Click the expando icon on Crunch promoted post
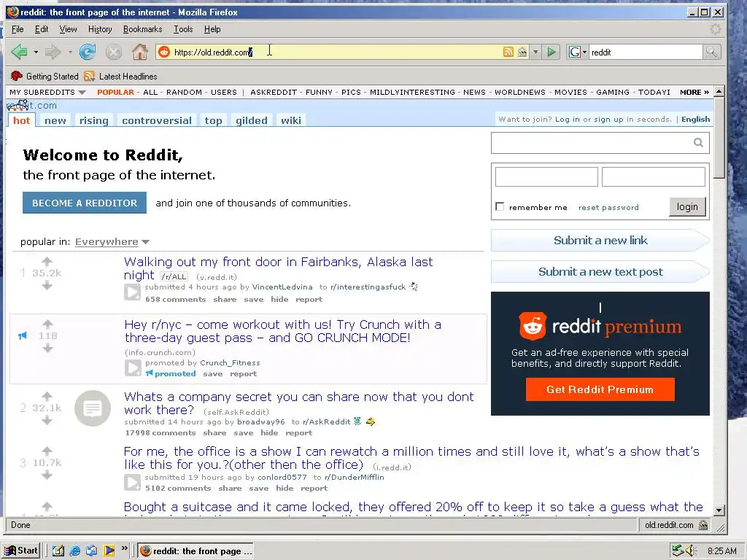747x560 pixels. click(133, 367)
